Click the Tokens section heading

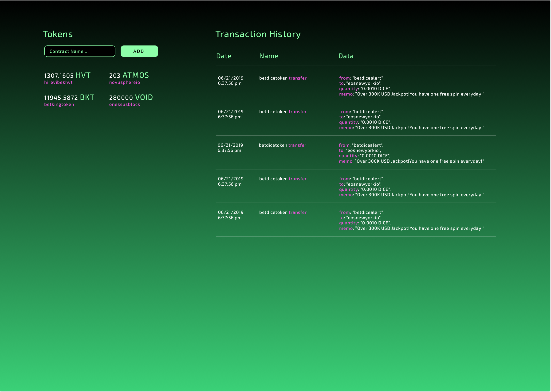(58, 34)
